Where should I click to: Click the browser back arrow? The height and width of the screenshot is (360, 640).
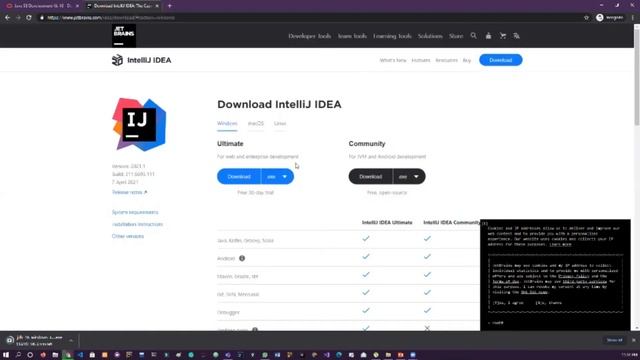click(x=7, y=18)
